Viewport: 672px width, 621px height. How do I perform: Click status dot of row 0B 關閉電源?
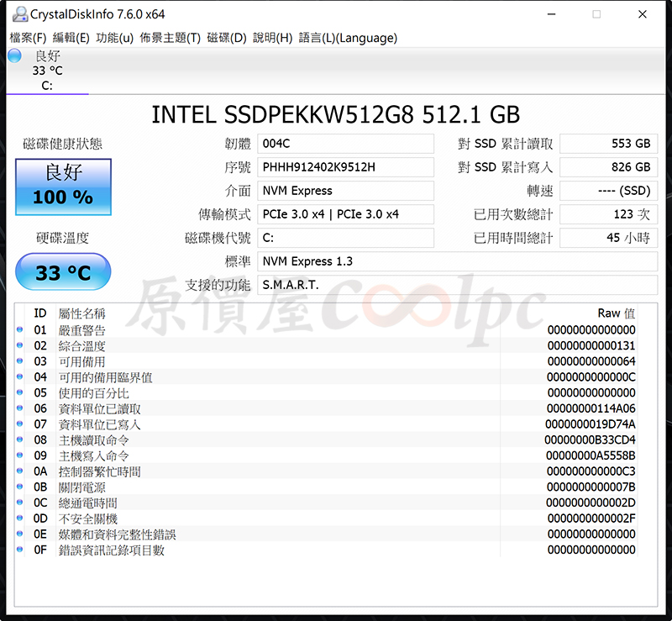pyautogui.click(x=19, y=487)
